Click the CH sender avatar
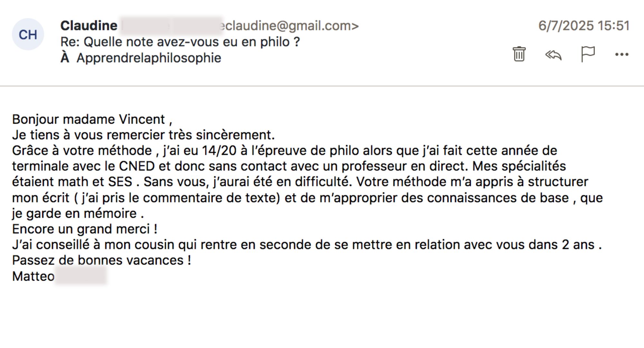The width and height of the screenshot is (644, 348). click(28, 34)
